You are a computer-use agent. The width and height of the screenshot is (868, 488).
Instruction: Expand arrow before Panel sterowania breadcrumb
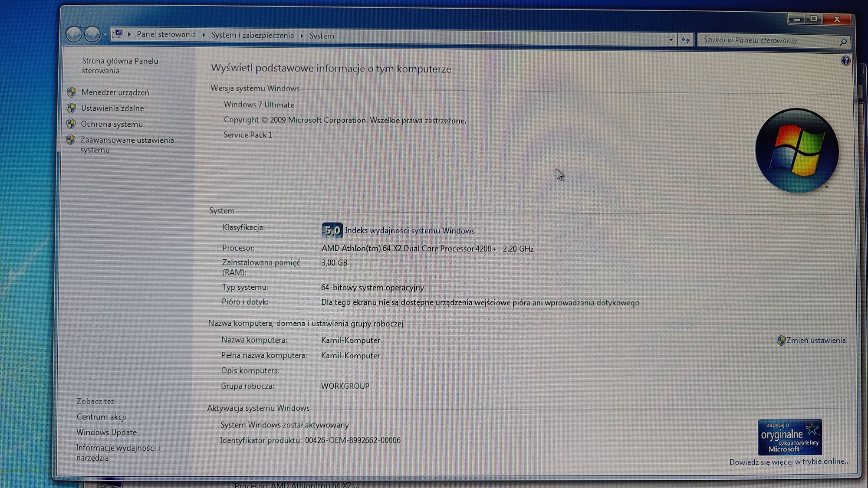pos(129,34)
